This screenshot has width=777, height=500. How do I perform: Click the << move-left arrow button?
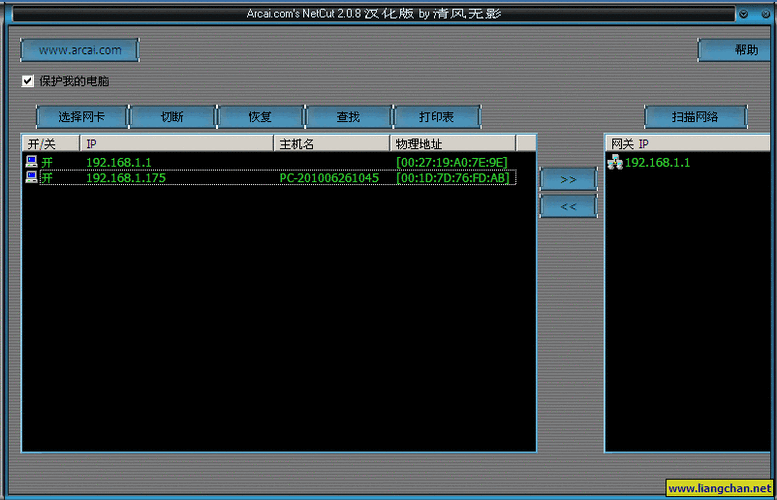pos(567,207)
